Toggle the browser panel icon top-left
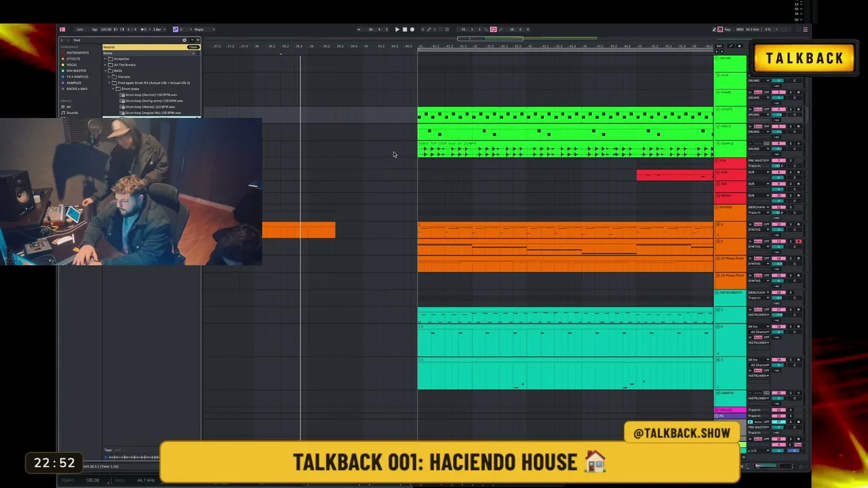Image resolution: width=868 pixels, height=488 pixels. pos(62,29)
